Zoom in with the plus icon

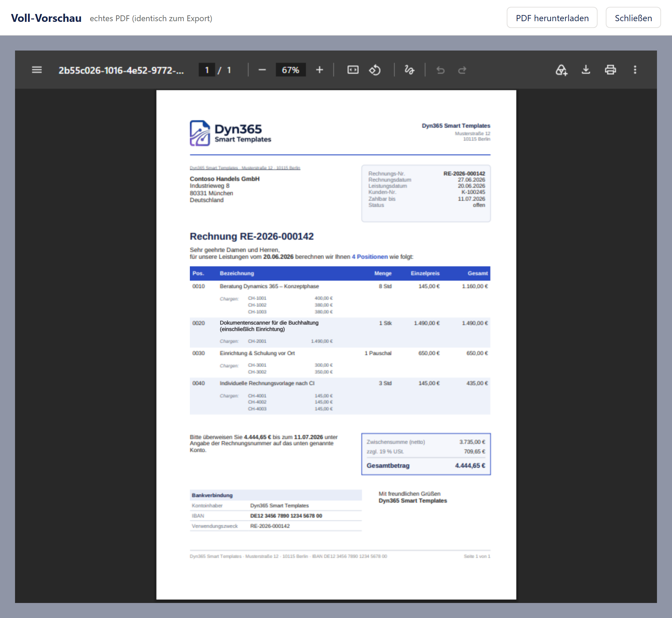(319, 70)
